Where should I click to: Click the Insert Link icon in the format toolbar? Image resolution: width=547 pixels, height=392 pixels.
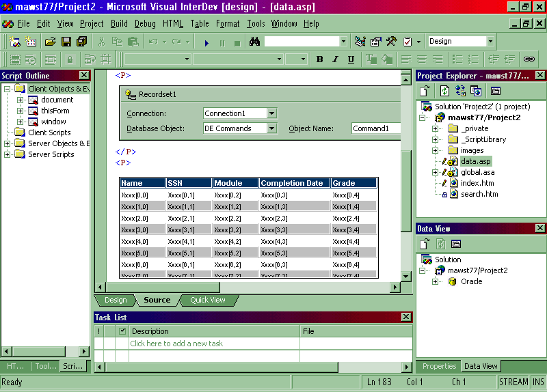[x=529, y=59]
